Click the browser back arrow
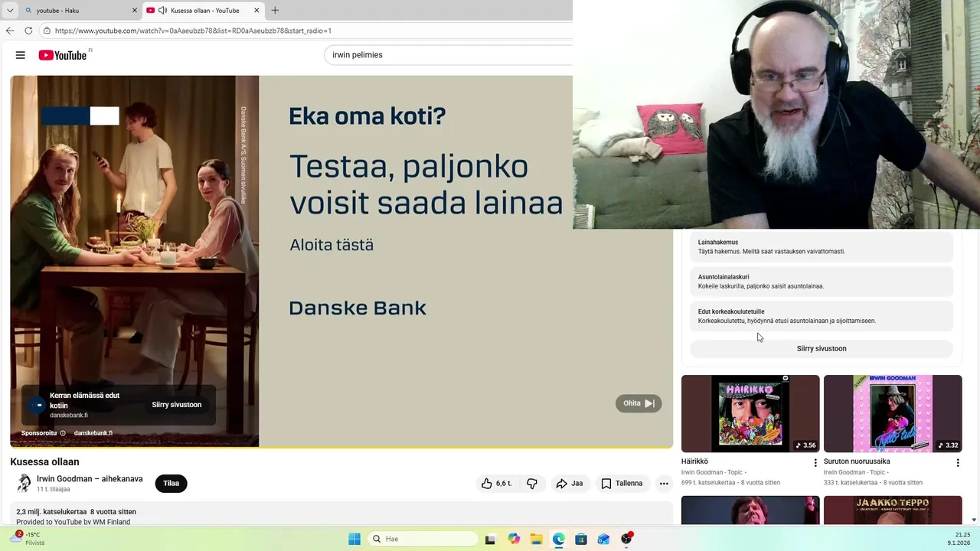This screenshot has height=551, width=980. pos(10,31)
